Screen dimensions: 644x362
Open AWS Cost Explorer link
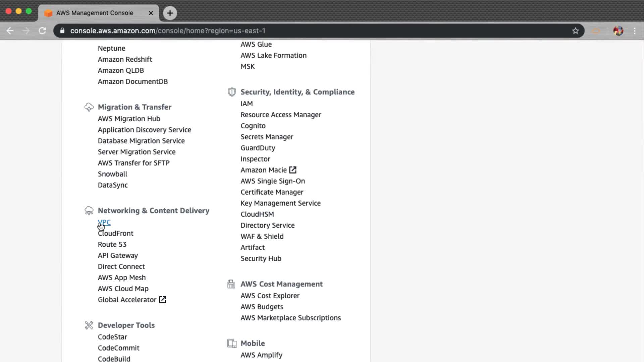270,296
